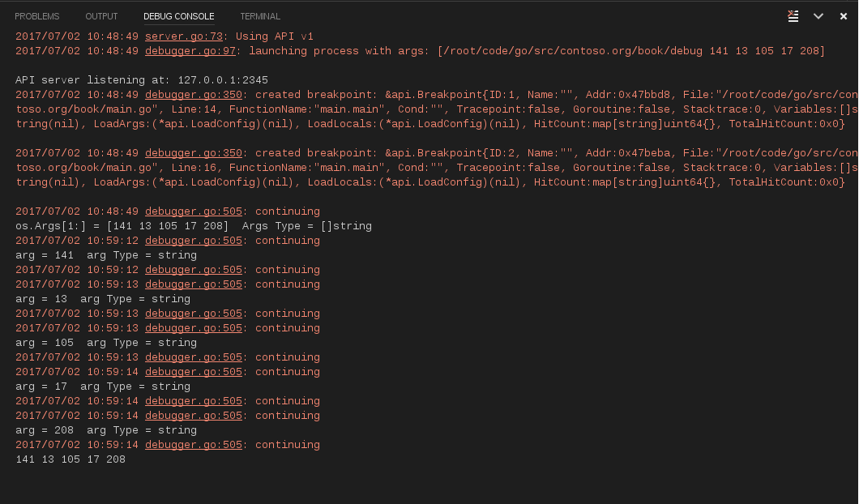Clear the debug console output
Image resolution: width=859 pixels, height=504 pixels.
[x=793, y=15]
